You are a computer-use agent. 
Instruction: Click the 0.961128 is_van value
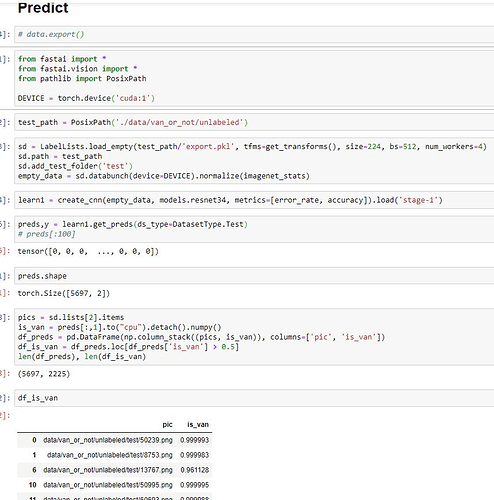[x=195, y=470]
